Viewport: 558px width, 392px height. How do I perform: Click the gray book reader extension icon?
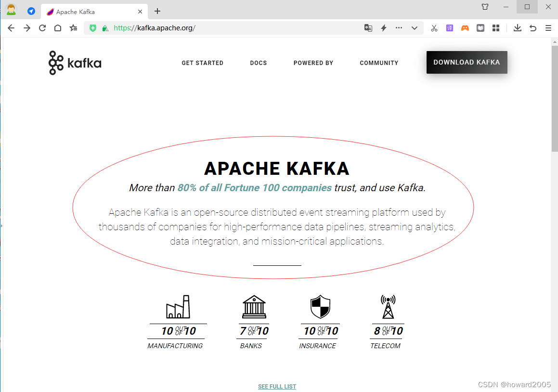coord(480,28)
